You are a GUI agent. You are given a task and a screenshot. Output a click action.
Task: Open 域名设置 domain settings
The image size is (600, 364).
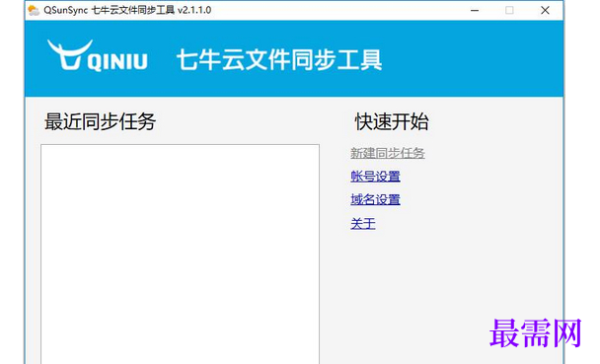(375, 199)
